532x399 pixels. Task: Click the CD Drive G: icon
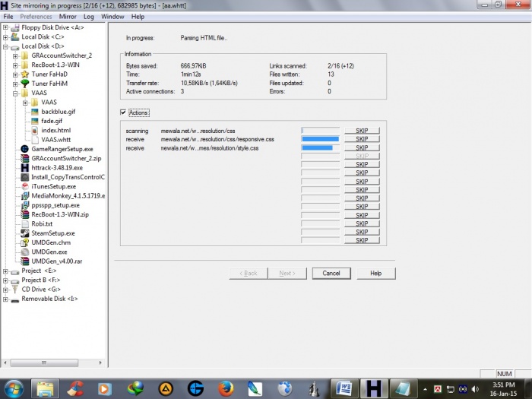tap(15, 290)
